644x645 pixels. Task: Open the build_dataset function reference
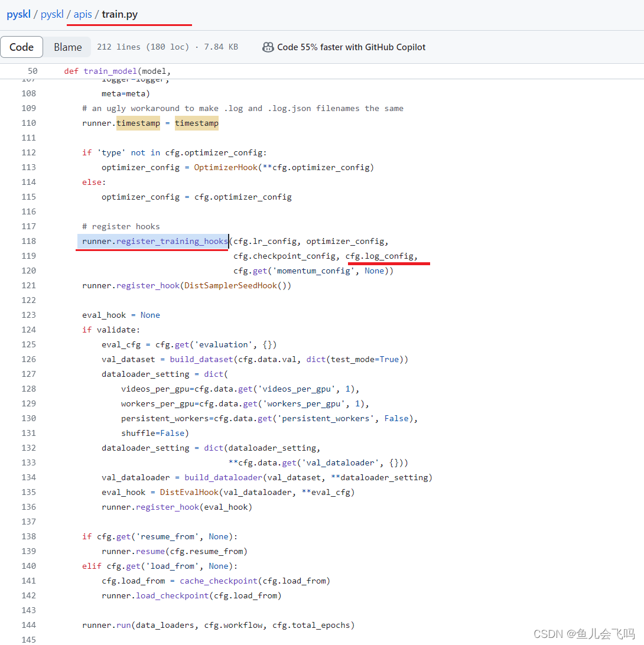(x=201, y=359)
